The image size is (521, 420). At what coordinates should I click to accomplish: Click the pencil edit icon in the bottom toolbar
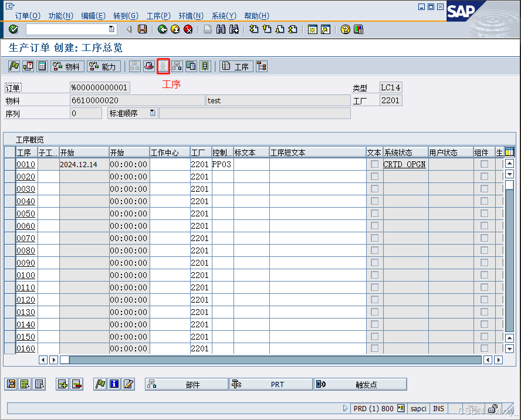pos(128,384)
